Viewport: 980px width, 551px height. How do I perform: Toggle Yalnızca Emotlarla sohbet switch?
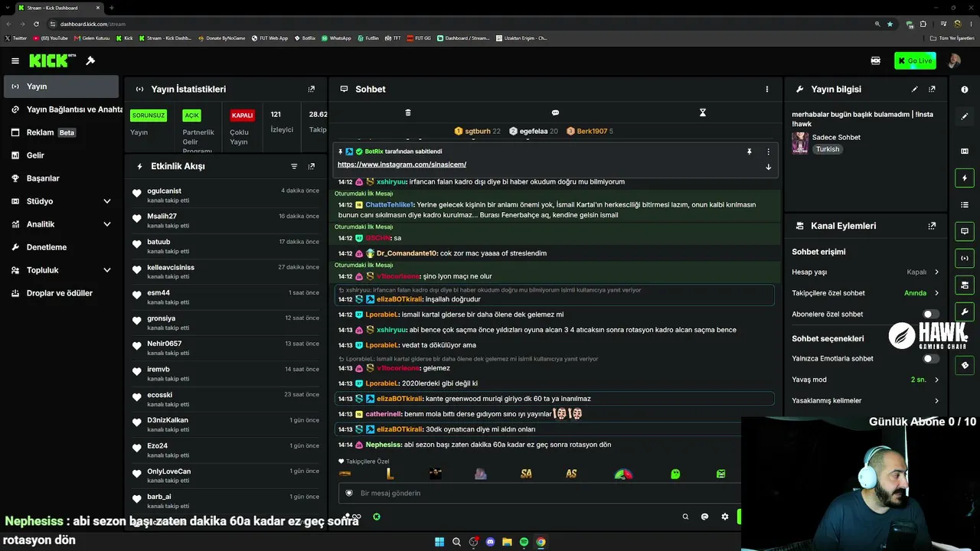(x=931, y=358)
